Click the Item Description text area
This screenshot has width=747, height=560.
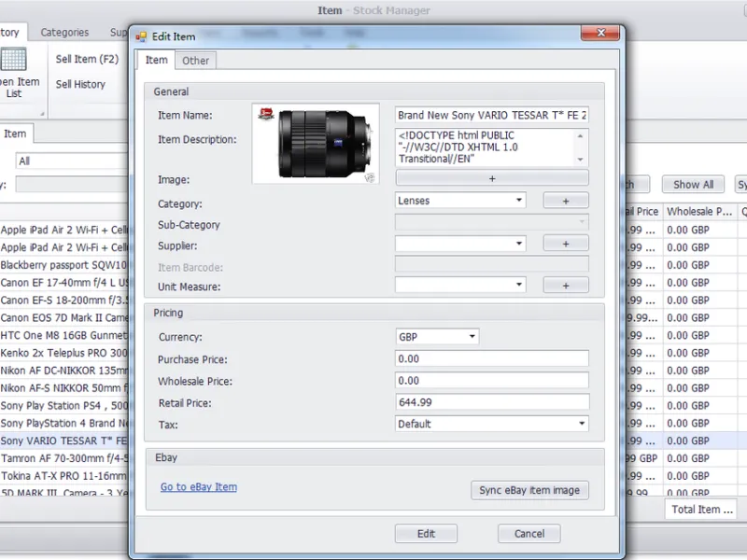tap(486, 147)
